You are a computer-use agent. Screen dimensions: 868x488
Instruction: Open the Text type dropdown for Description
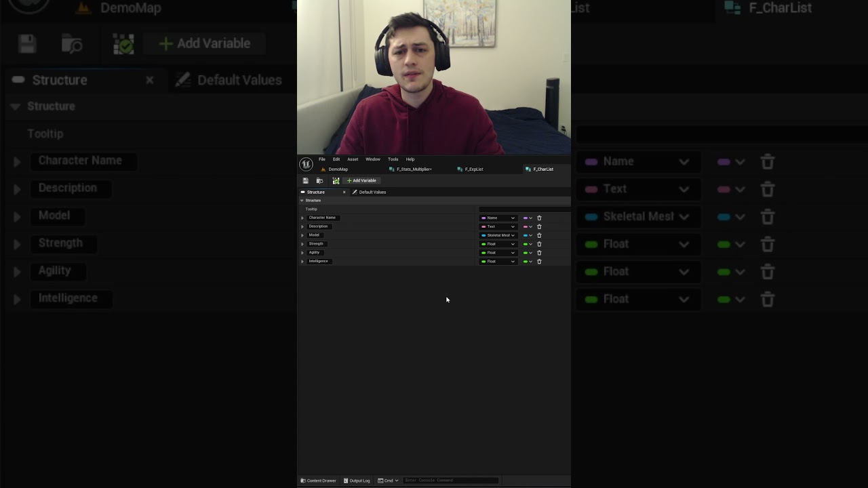[x=498, y=227]
